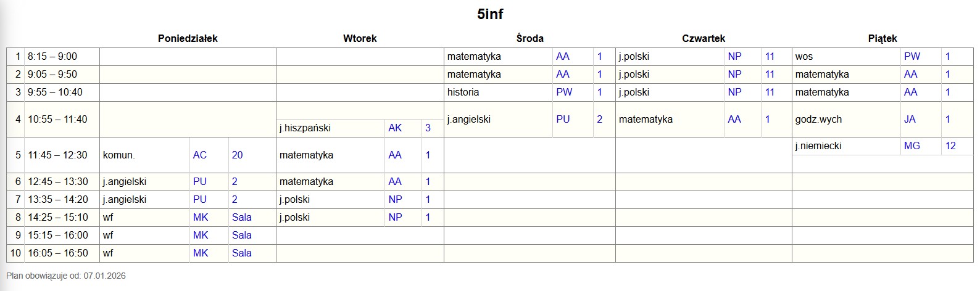Click AA teacher link in Tuesday 11:45 lesson
The height and width of the screenshot is (291, 980).
pos(395,155)
